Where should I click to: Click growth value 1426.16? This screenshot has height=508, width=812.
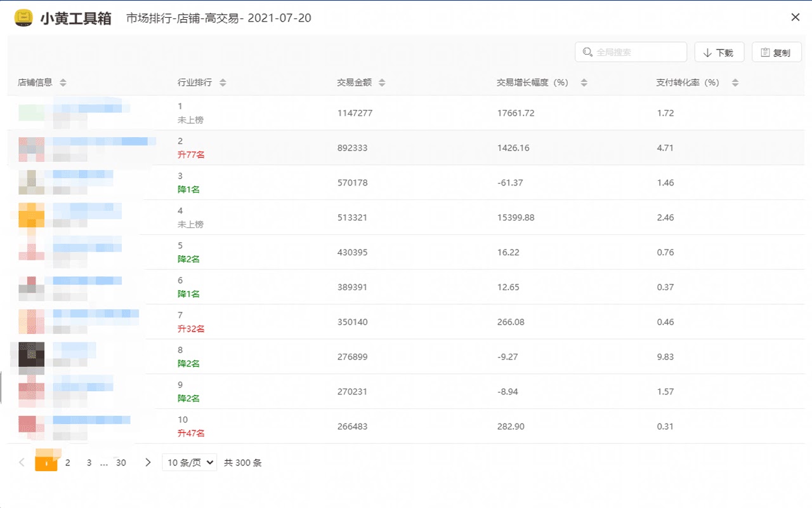(x=513, y=148)
